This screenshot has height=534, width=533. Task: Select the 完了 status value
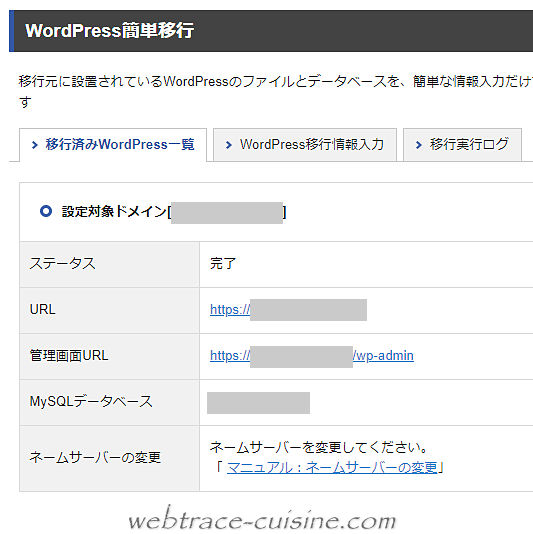pos(223,264)
